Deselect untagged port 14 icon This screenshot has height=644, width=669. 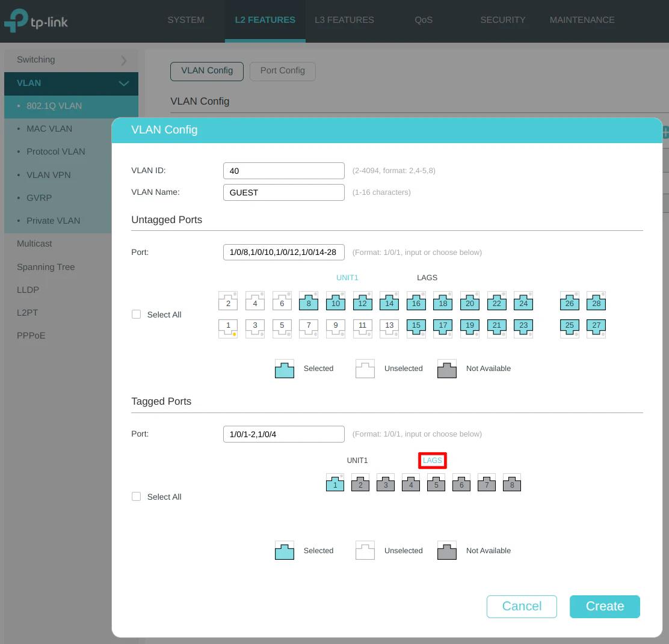click(389, 301)
